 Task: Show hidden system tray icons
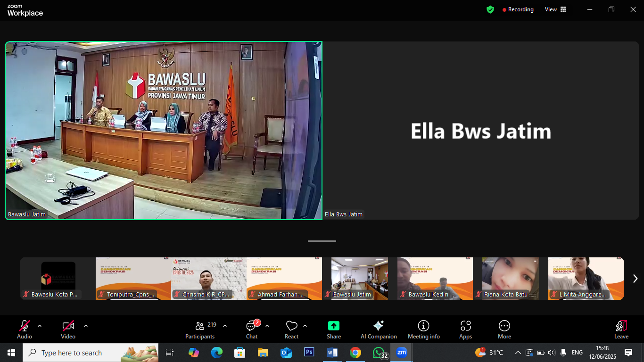pos(518,353)
